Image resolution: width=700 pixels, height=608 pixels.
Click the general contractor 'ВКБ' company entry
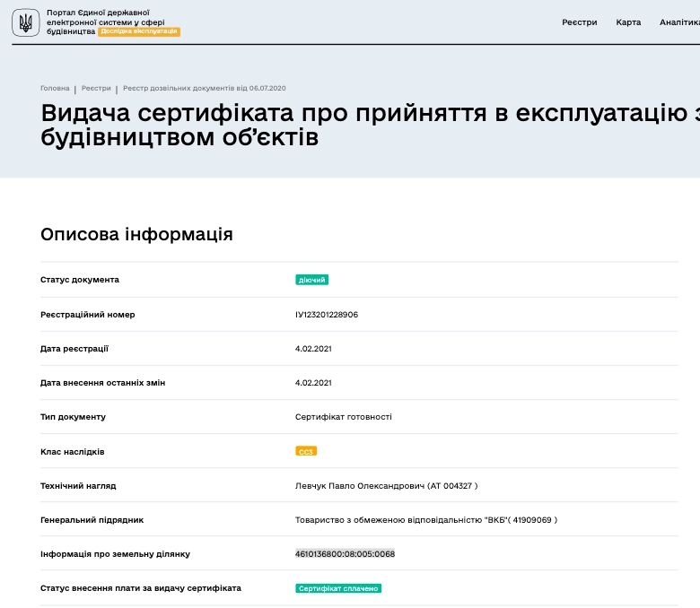point(426,520)
